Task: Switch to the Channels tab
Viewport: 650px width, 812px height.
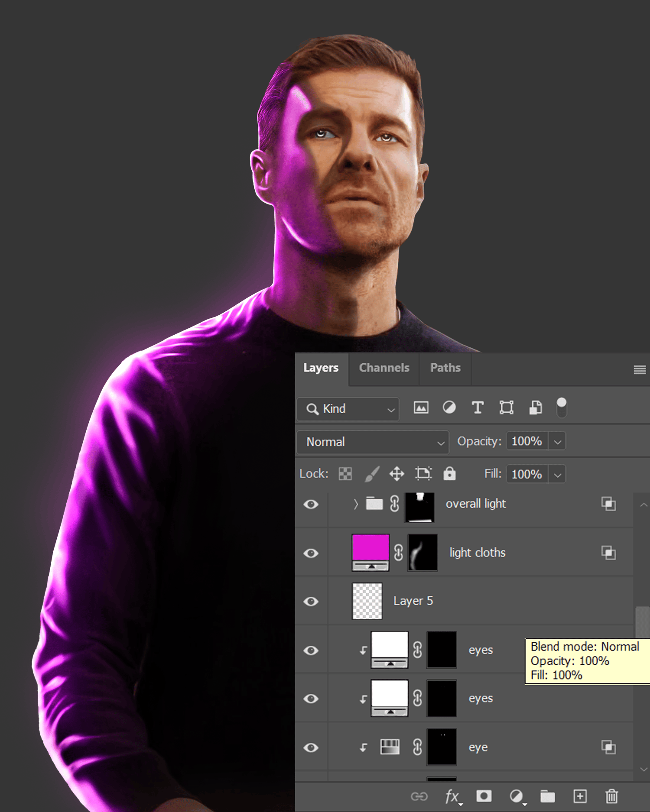Action: [384, 368]
